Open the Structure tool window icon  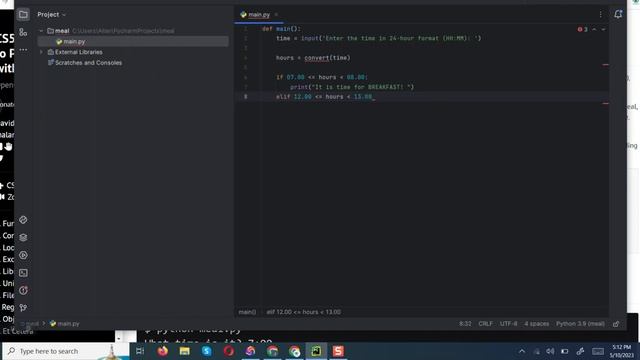(x=23, y=32)
